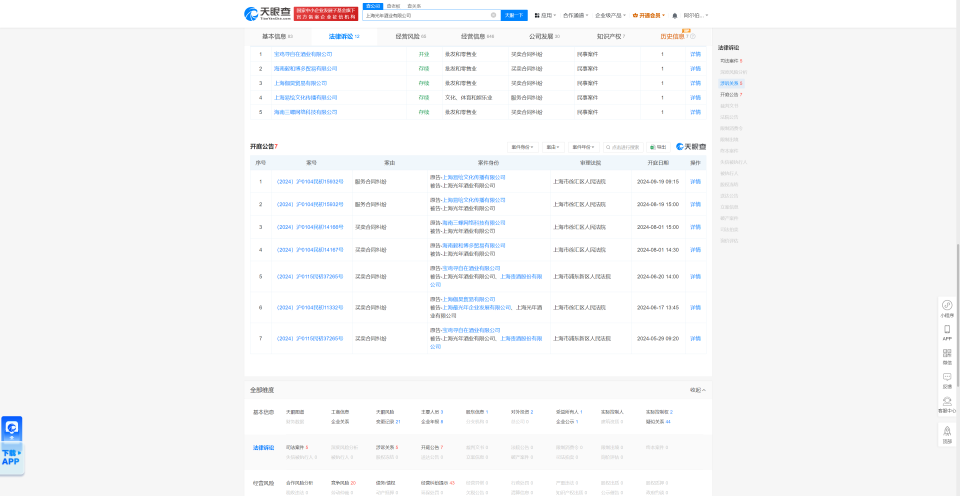Click the 顶部 back-to-top rocket icon
Image resolution: width=960 pixels, height=496 pixels.
[x=947, y=434]
